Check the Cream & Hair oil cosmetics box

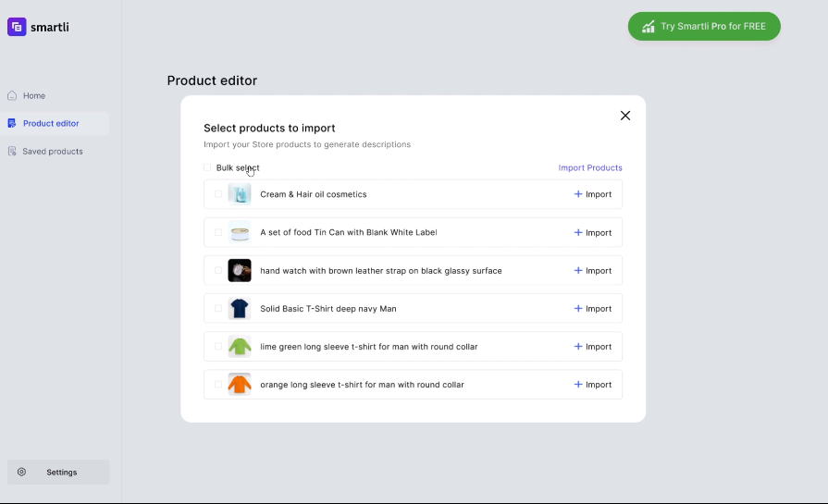point(218,194)
